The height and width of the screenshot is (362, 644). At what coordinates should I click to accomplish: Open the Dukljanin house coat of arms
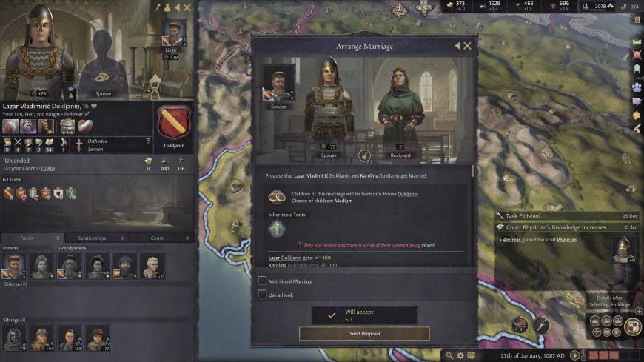174,124
